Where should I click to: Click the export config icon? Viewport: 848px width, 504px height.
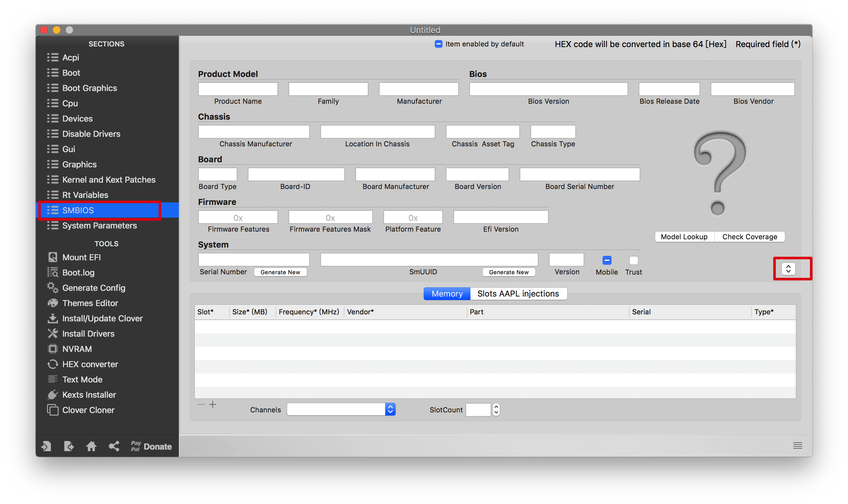tap(69, 446)
